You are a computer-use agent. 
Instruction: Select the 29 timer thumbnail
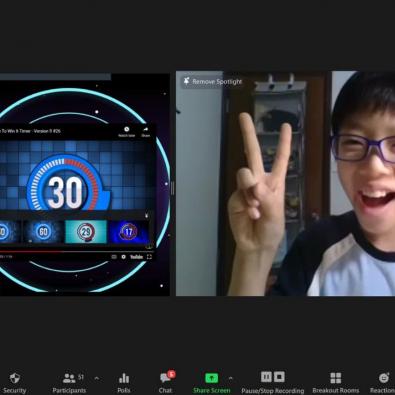tap(86, 231)
